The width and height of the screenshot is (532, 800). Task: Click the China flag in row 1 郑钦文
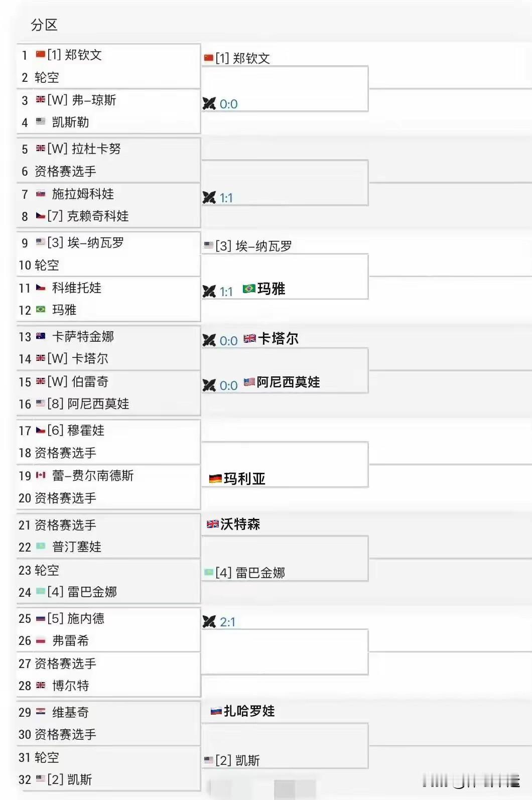[41, 55]
